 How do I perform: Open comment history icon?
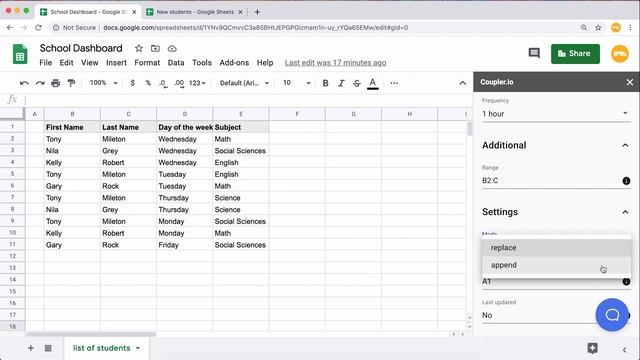click(534, 53)
